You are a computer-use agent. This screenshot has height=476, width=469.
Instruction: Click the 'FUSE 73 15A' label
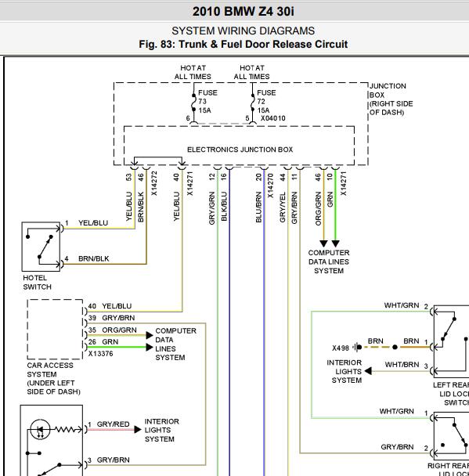[x=207, y=102]
